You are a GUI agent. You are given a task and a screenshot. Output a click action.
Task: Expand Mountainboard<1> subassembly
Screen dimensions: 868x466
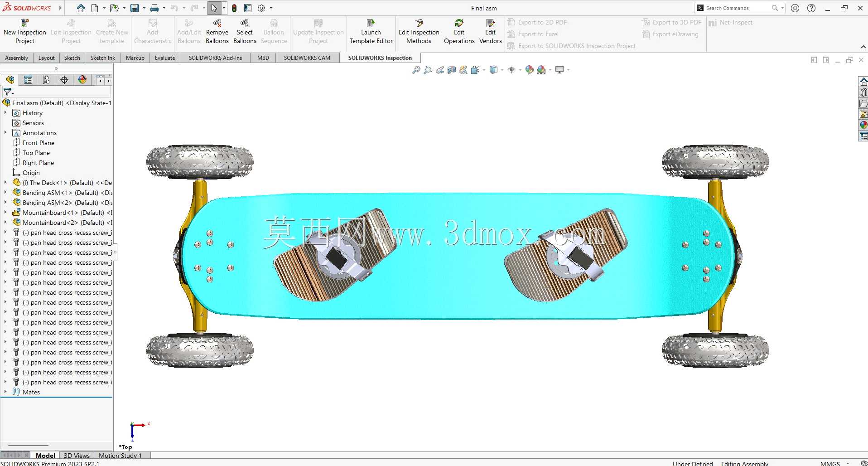[x=5, y=213]
